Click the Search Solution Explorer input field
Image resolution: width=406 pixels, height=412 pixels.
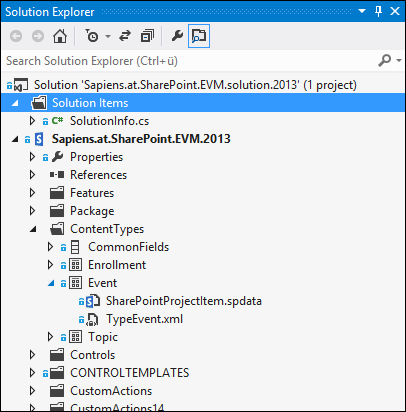190,61
